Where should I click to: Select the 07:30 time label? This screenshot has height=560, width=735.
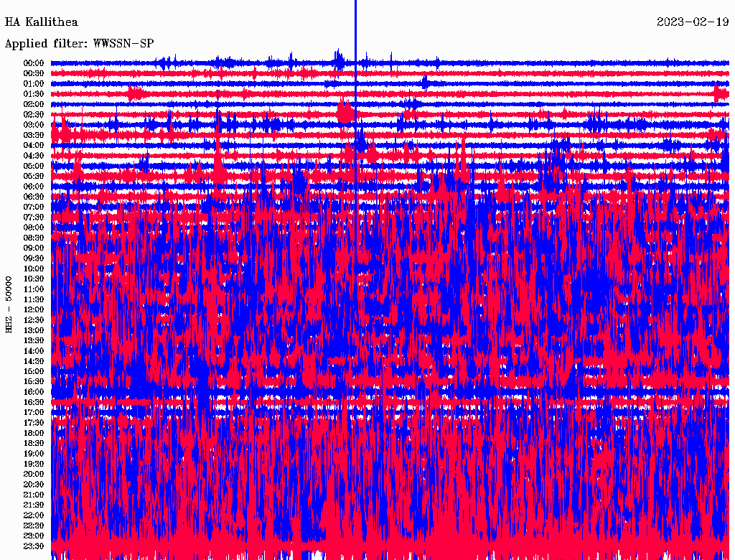[34, 218]
